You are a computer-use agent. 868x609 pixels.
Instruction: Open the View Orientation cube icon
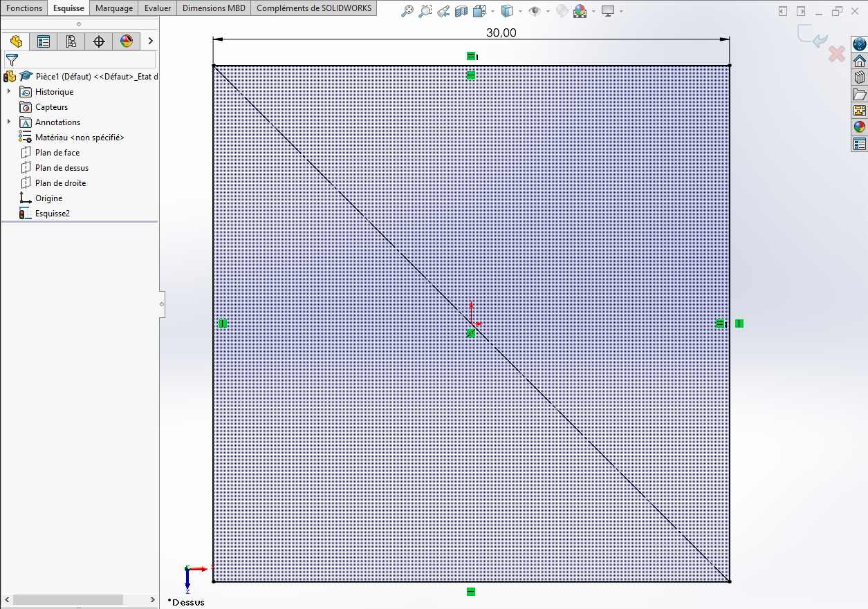[479, 11]
